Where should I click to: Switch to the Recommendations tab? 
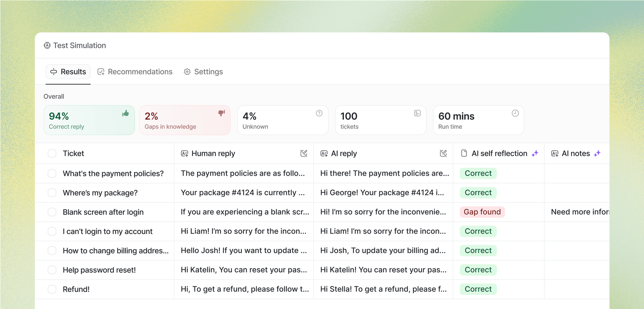(135, 72)
